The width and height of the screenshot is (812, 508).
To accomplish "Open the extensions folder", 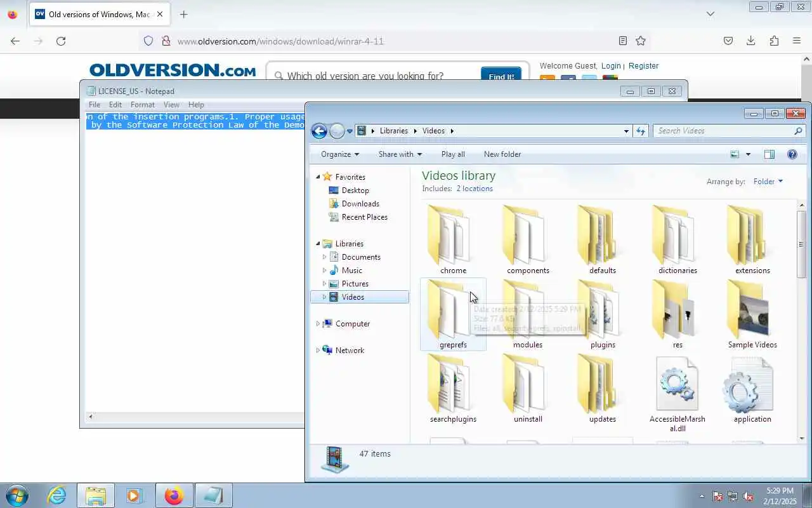I will tap(752, 240).
